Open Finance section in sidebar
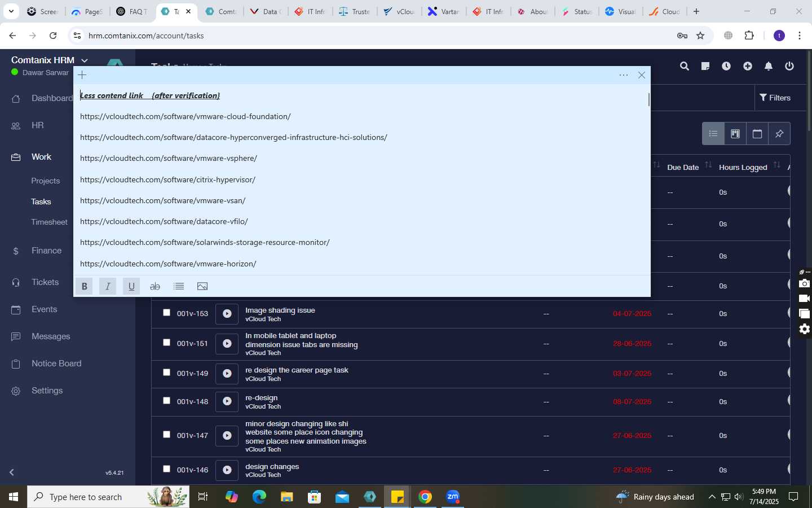Screen dimensions: 812x508 pos(46,251)
